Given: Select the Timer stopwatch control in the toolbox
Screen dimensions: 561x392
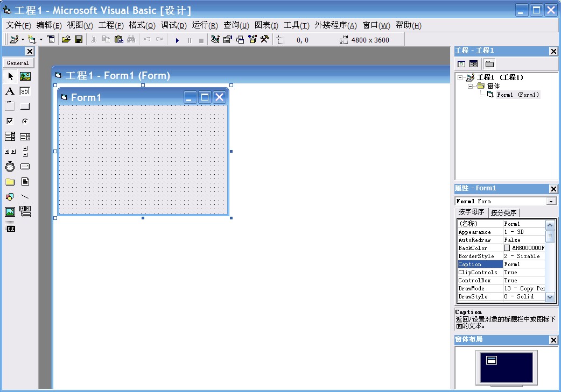Looking at the screenshot, I should pyautogui.click(x=10, y=167).
